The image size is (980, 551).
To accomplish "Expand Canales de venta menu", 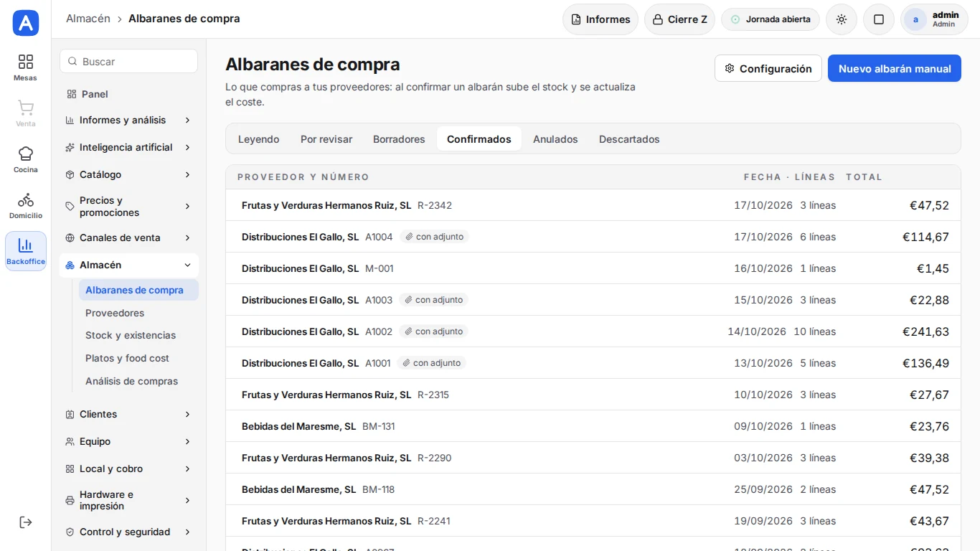I will point(128,237).
